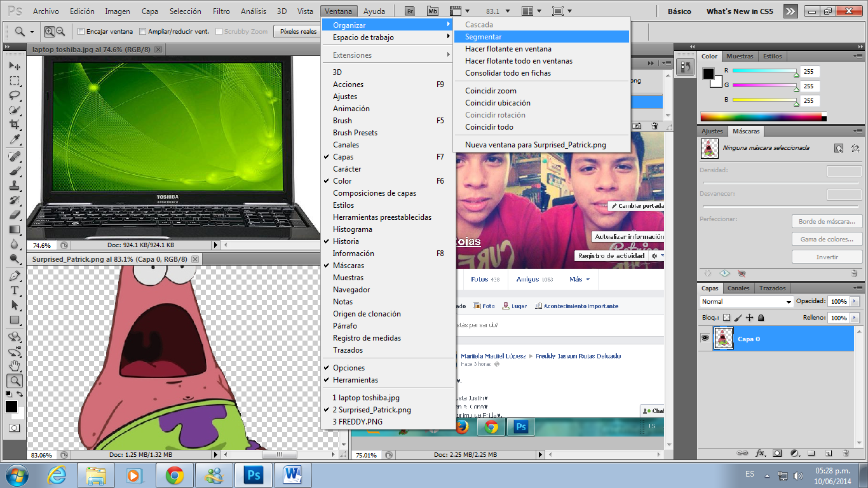Select the Brush tool in the toolbox

(14, 171)
